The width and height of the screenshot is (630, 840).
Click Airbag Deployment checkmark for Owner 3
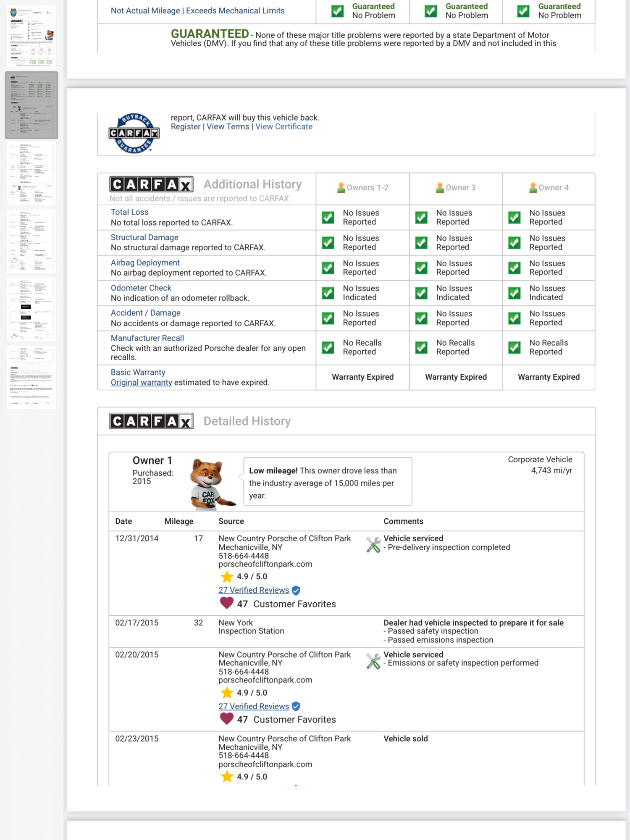(x=421, y=268)
